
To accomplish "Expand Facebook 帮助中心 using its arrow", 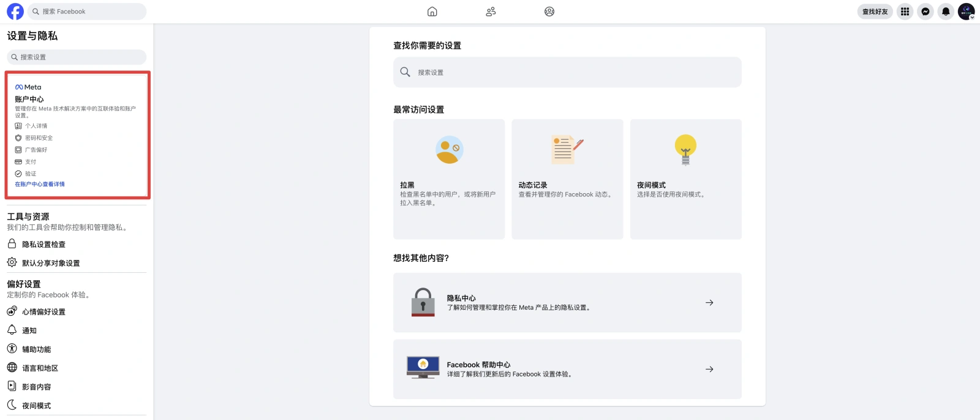I will pyautogui.click(x=709, y=369).
